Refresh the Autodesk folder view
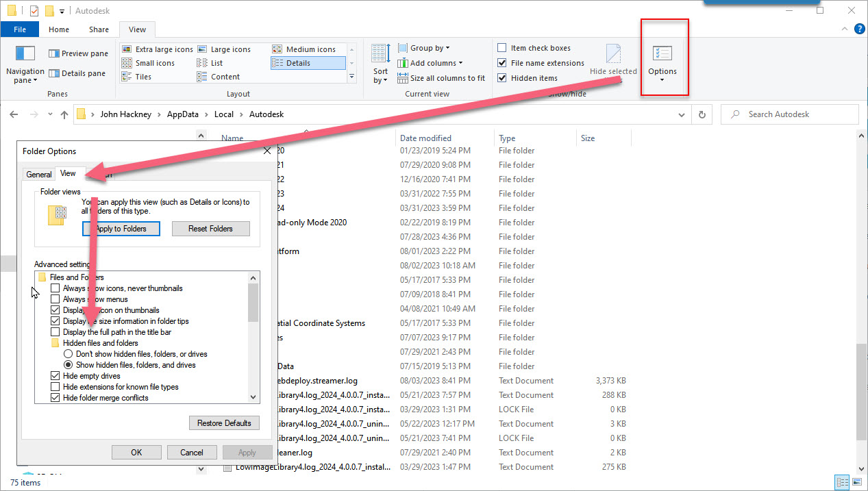The width and height of the screenshot is (868, 491). point(702,114)
